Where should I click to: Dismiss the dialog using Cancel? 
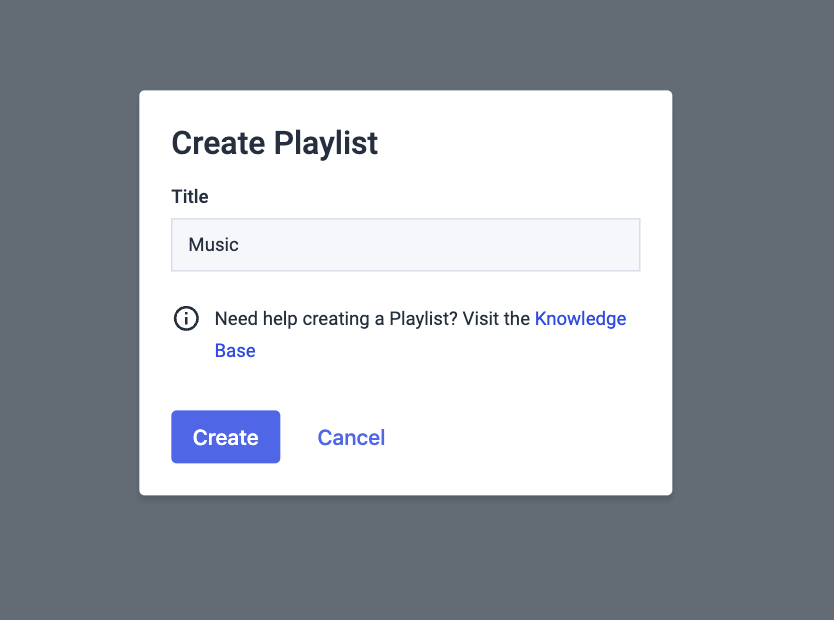coord(351,437)
